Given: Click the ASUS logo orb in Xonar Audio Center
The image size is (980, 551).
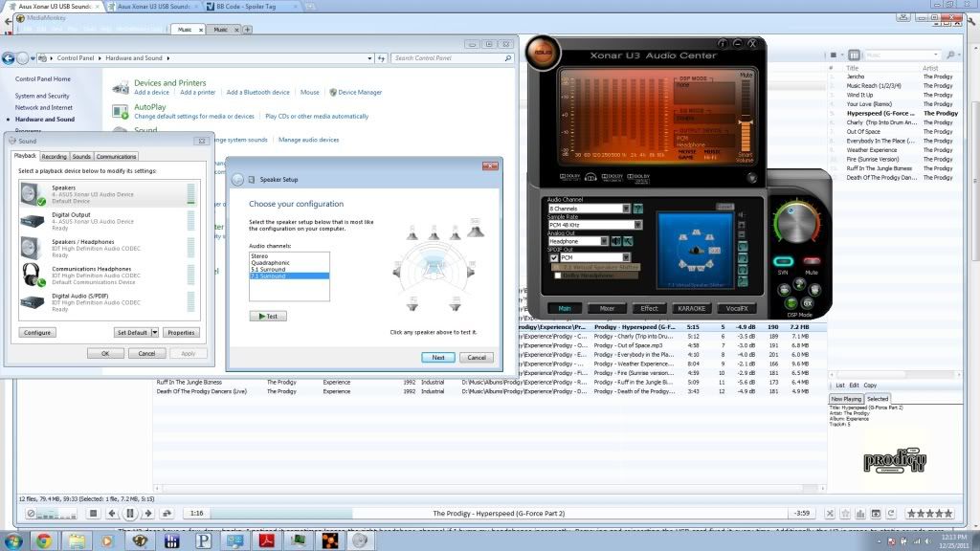Looking at the screenshot, I should [543, 53].
